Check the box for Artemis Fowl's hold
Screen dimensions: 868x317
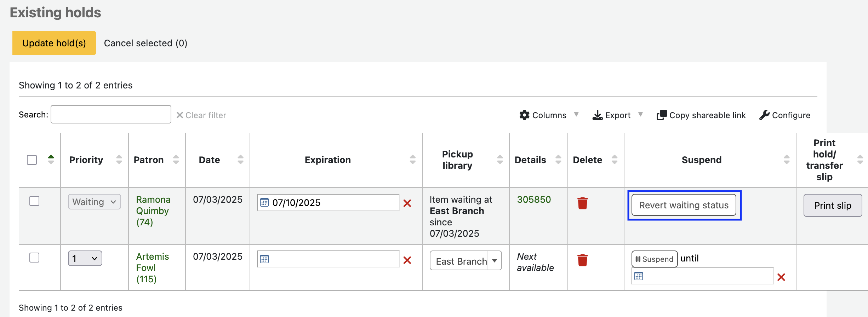(34, 258)
